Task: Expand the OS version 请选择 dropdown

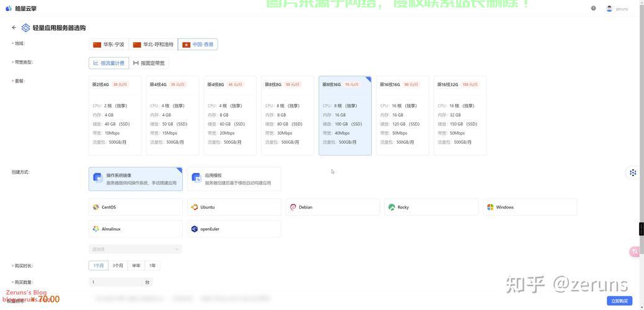Action: (x=135, y=249)
